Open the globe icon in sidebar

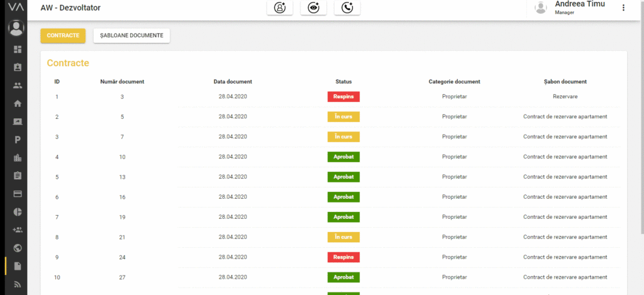tap(18, 248)
